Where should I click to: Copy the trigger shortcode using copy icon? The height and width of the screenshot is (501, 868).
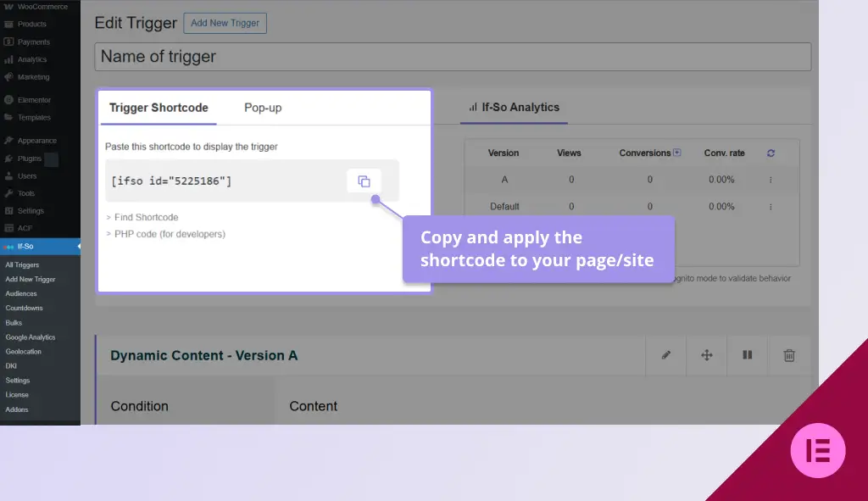coord(364,181)
